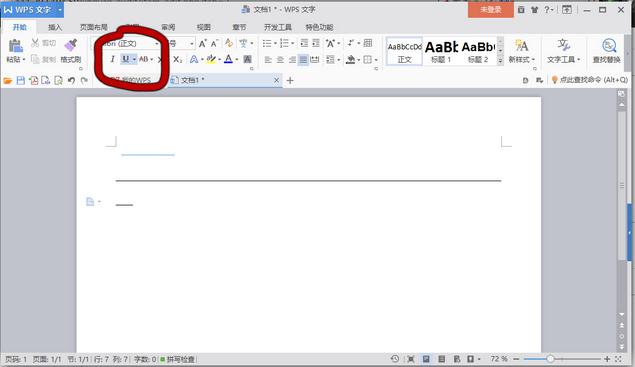Image resolution: width=635 pixels, height=367 pixels.
Task: Expand the WPS 文字 application menu arrow
Action: click(x=60, y=9)
